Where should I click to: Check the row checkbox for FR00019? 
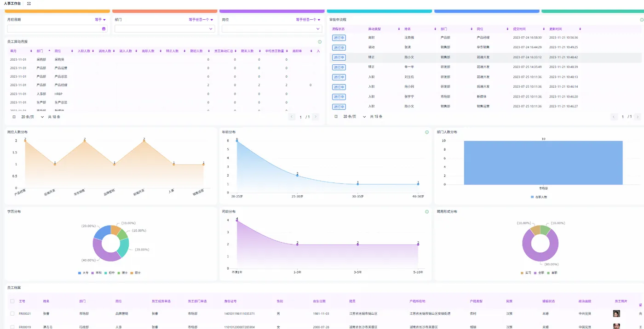click(x=12, y=327)
